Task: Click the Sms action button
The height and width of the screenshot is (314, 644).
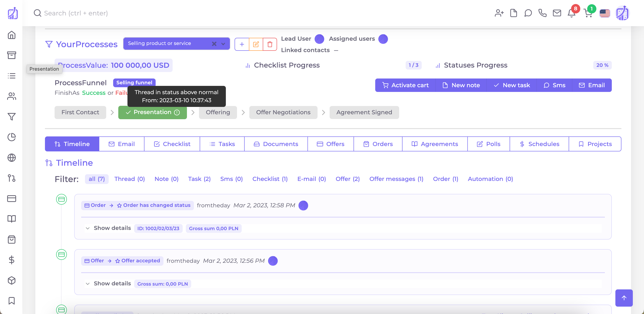Action: tap(555, 85)
